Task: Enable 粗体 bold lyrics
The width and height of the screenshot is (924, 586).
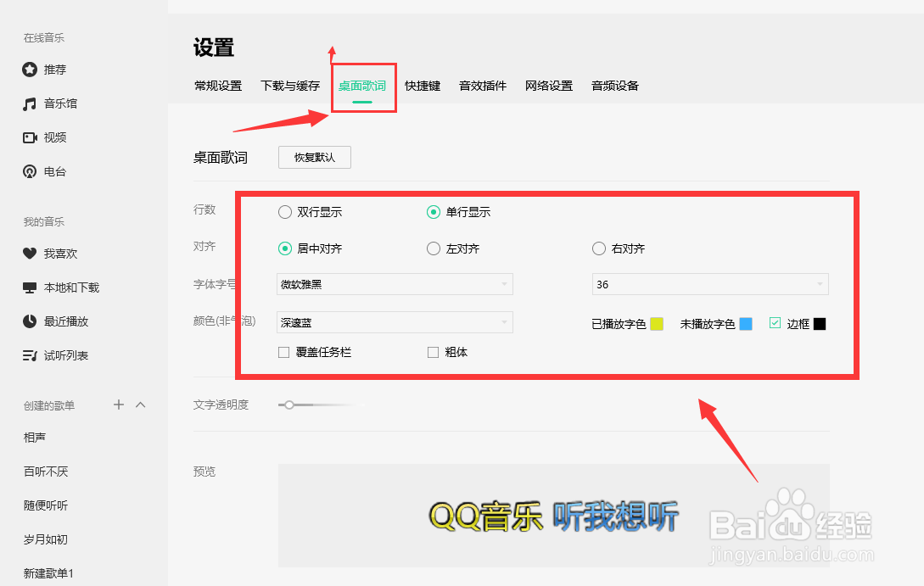Action: [x=433, y=352]
